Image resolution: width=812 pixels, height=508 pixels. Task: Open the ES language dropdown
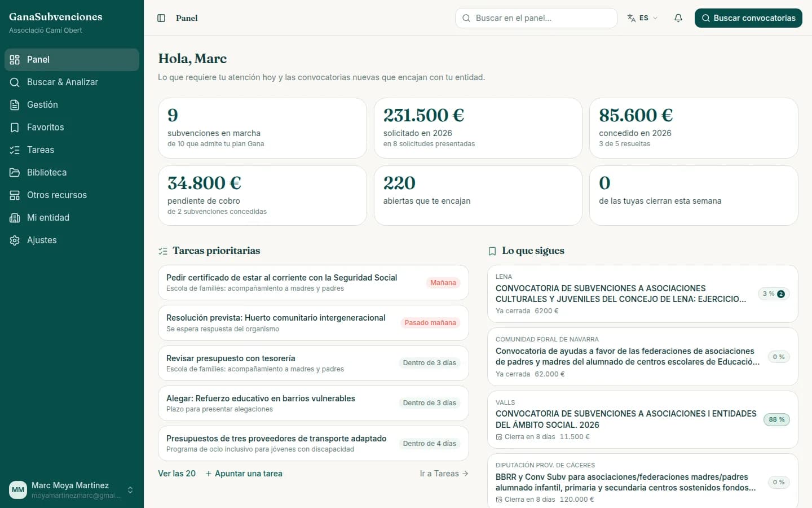pos(643,18)
